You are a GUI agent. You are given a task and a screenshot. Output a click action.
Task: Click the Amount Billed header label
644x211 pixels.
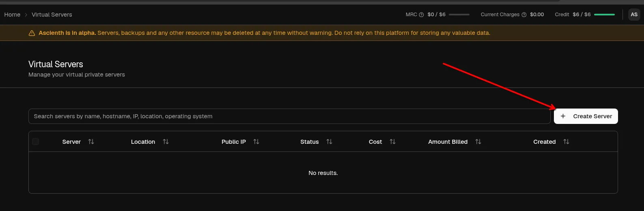pos(448,142)
